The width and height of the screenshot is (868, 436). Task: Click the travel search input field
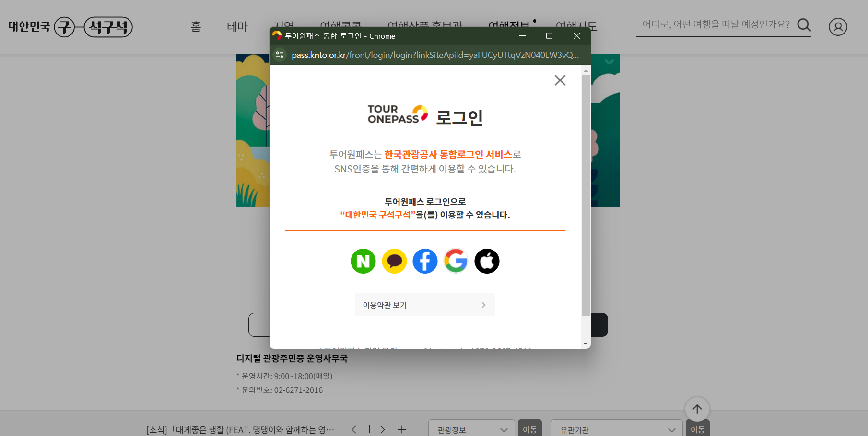(716, 24)
